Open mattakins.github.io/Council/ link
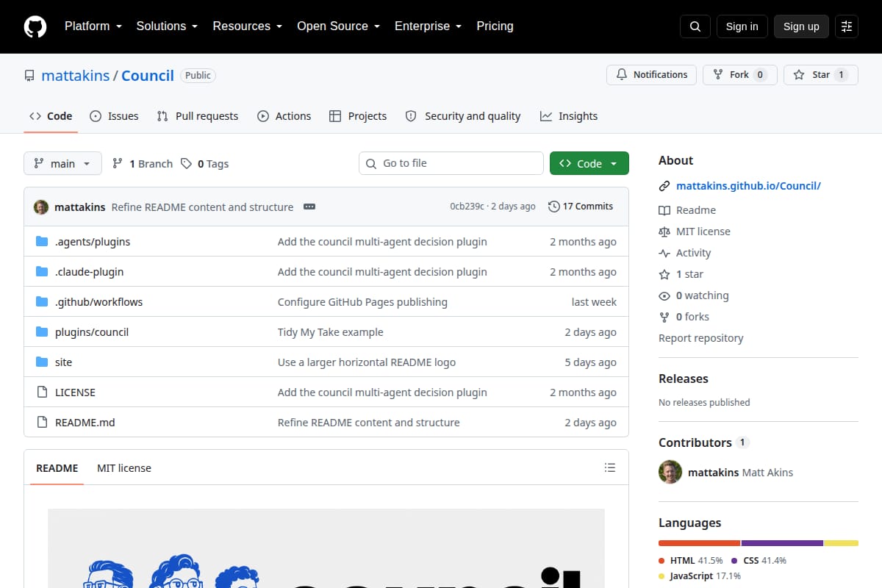This screenshot has height=588, width=882. tap(748, 186)
